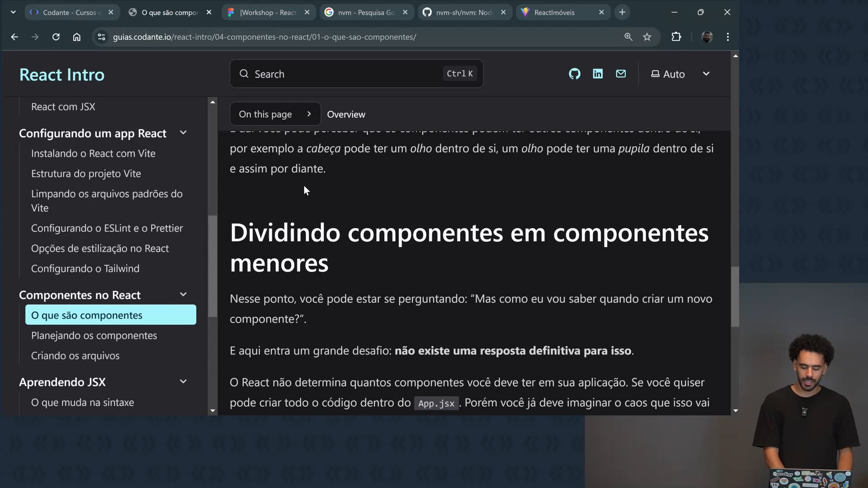Click the page scrollbar thumb
The image size is (868, 488).
(736, 296)
